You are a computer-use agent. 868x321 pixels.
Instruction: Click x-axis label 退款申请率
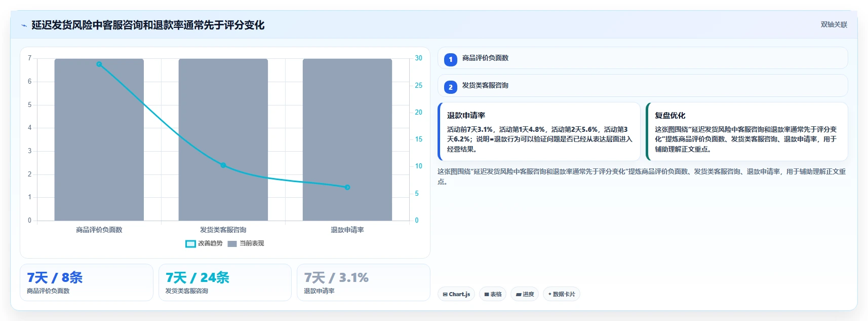click(x=347, y=230)
